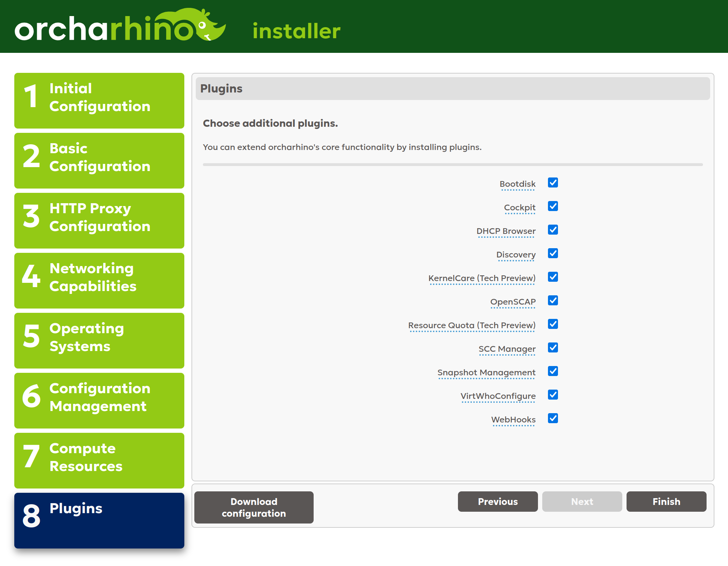This screenshot has width=728, height=566.
Task: Uncheck the Bootdisk plugin
Action: (553, 183)
